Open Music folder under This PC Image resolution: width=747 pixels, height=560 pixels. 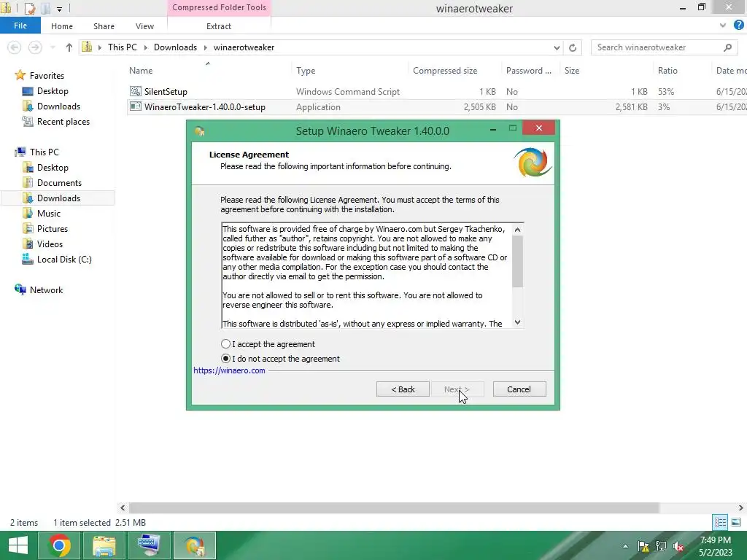pyautogui.click(x=49, y=214)
